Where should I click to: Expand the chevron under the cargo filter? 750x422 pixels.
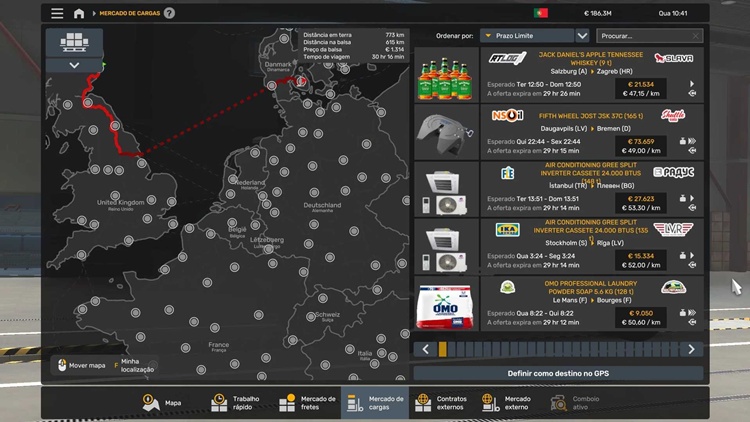(x=75, y=65)
